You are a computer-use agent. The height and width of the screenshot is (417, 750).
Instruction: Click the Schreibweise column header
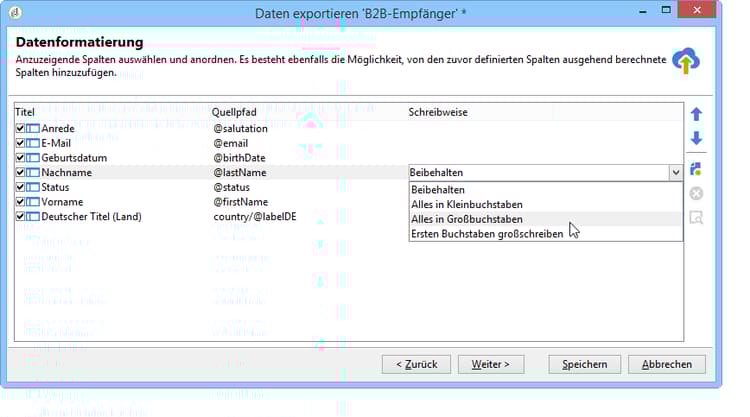[x=438, y=112]
